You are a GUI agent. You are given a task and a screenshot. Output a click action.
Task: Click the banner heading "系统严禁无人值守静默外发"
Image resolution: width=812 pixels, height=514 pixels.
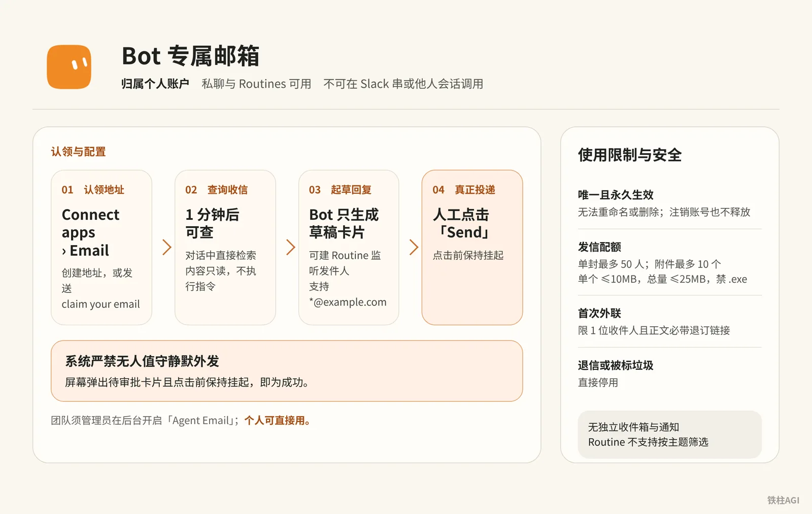(x=142, y=361)
